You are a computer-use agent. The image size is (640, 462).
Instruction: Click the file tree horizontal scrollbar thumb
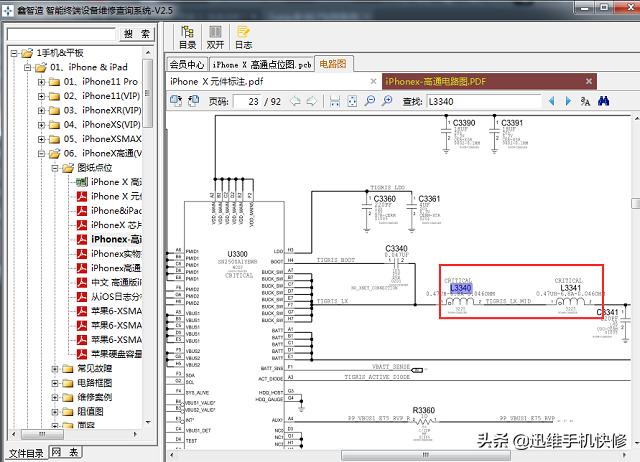42,434
